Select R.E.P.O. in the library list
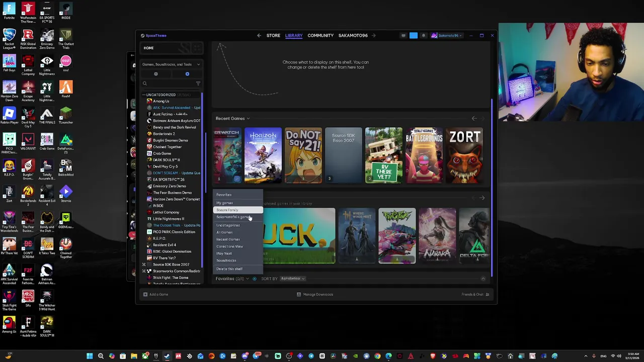 (159, 238)
